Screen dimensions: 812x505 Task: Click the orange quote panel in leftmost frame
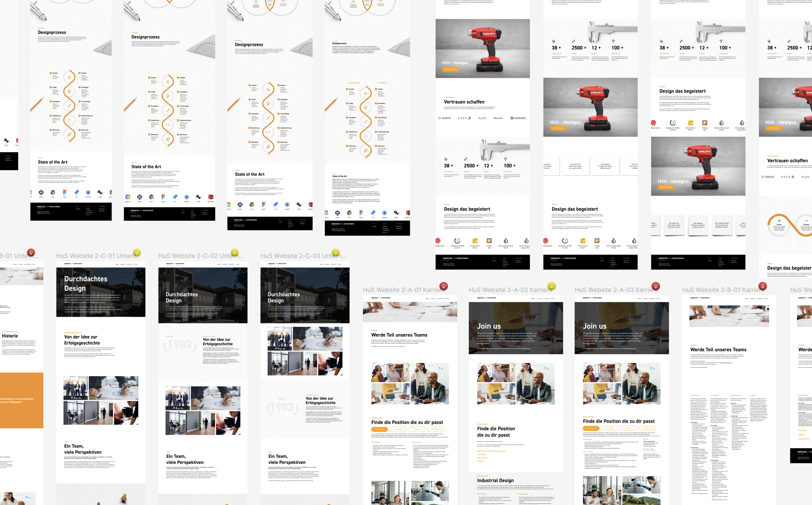click(x=21, y=400)
